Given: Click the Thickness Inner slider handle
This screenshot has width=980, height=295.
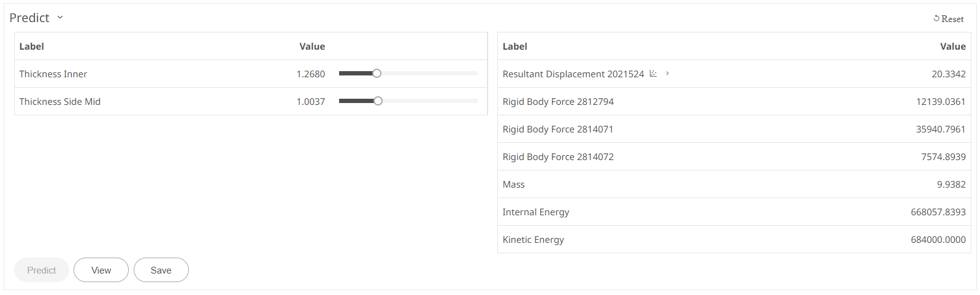Looking at the screenshot, I should 377,74.
